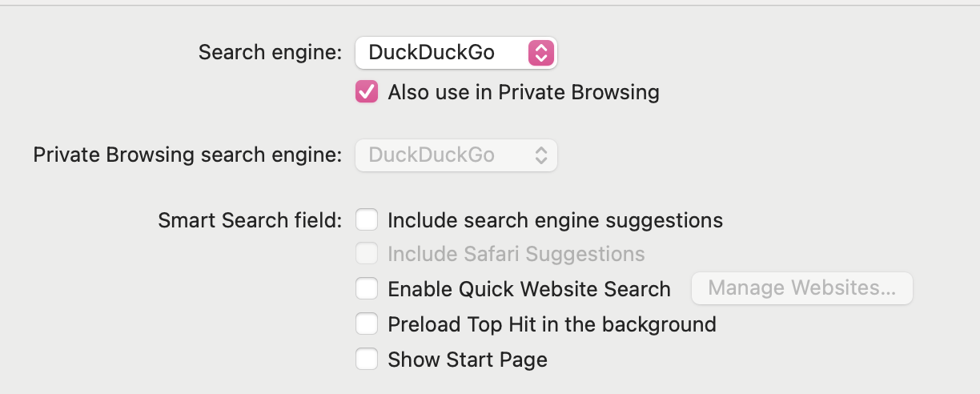The height and width of the screenshot is (394, 980).
Task: Click the "Include Safari Suggestions" label text
Action: pyautogui.click(x=516, y=255)
